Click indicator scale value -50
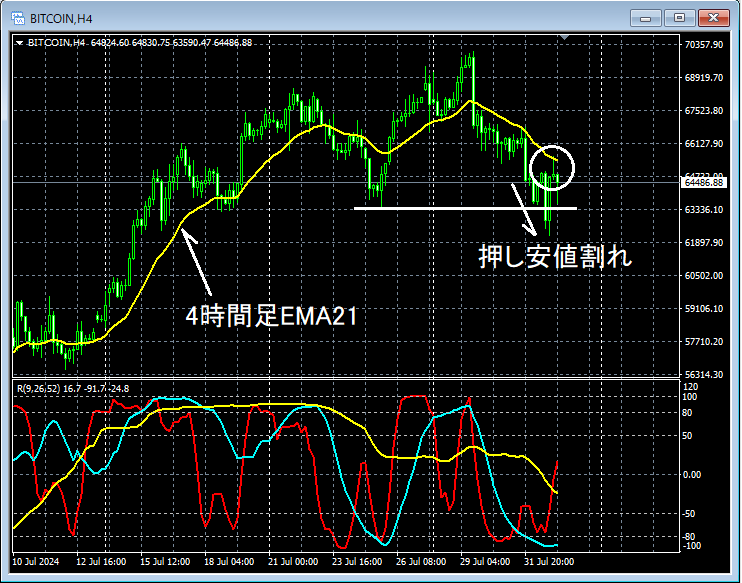The height and width of the screenshot is (583, 742). click(x=690, y=513)
